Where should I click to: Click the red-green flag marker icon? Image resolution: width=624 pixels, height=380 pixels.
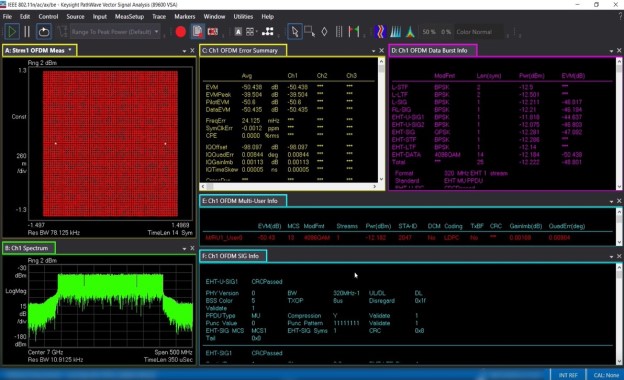pyautogui.click(x=354, y=32)
